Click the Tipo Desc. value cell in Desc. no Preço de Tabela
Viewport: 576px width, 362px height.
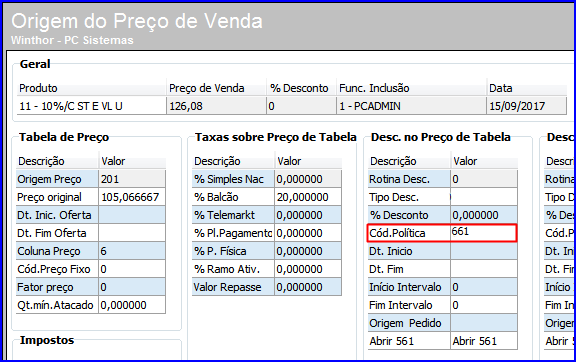click(484, 197)
